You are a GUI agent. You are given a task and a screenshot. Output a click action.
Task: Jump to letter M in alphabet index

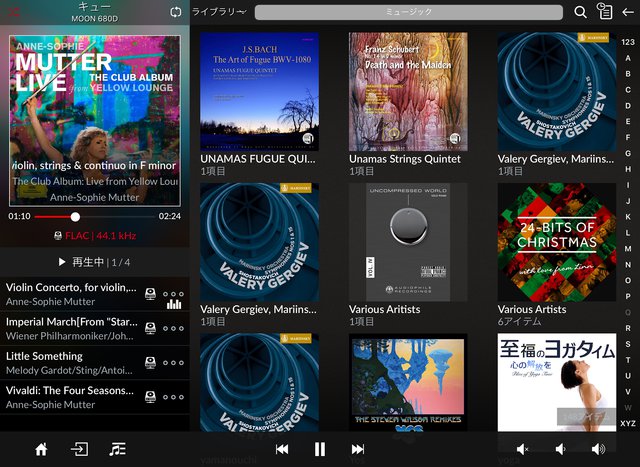[x=627, y=247]
